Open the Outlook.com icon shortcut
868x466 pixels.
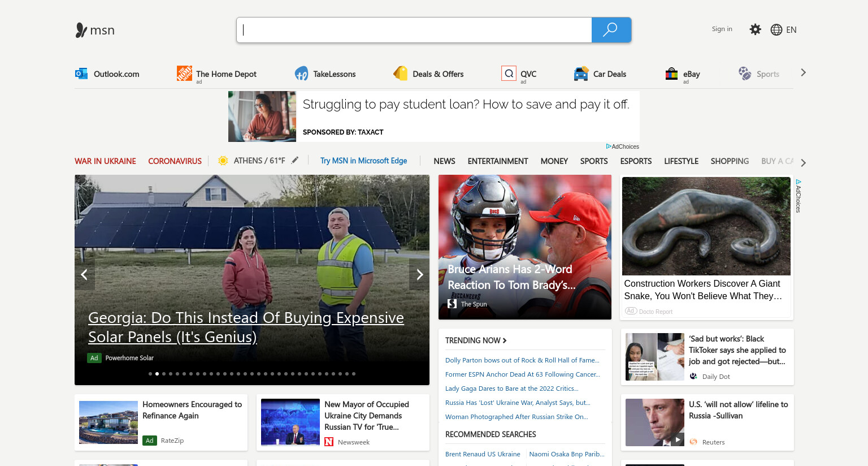81,74
